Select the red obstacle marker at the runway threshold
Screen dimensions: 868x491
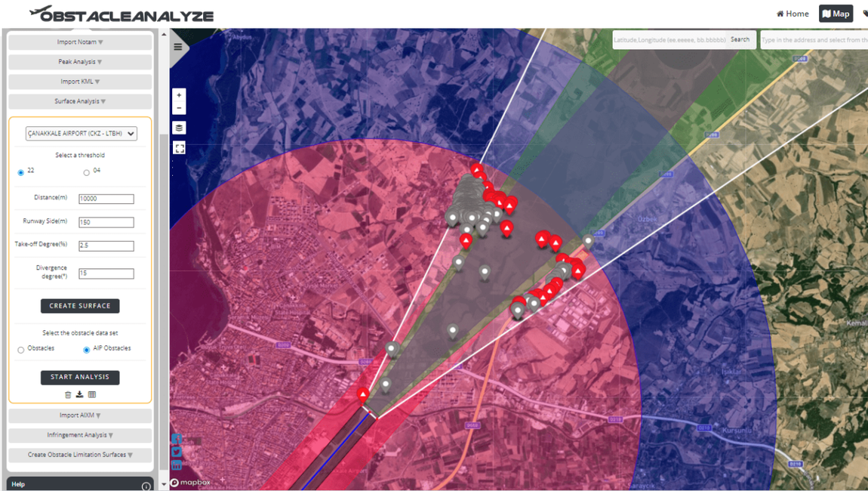click(x=363, y=394)
